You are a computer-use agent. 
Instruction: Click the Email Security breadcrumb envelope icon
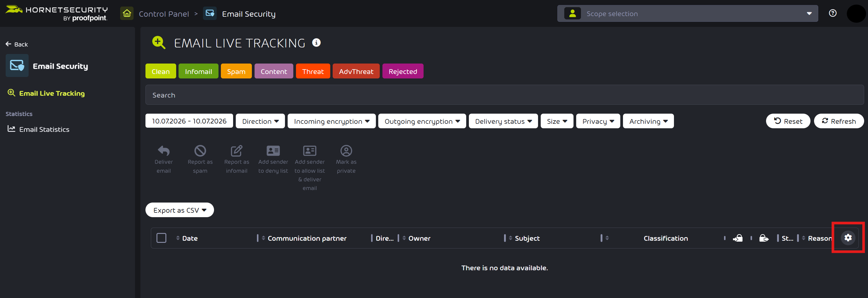point(210,13)
